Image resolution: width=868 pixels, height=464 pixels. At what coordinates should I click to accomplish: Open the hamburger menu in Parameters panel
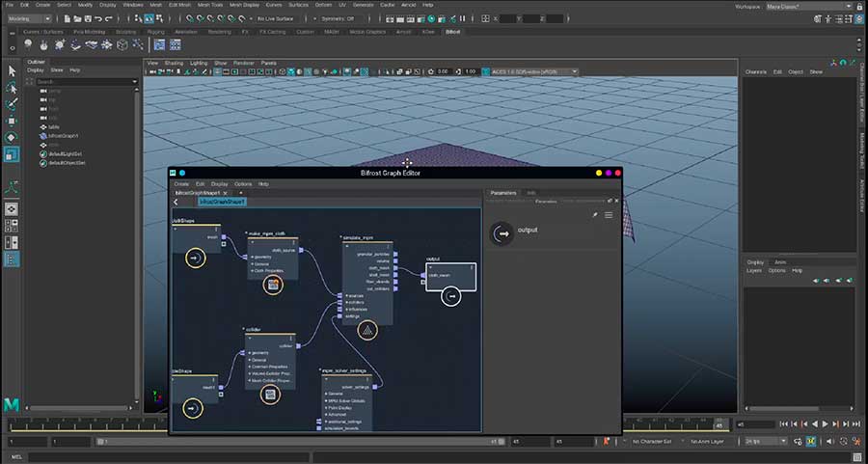click(609, 215)
